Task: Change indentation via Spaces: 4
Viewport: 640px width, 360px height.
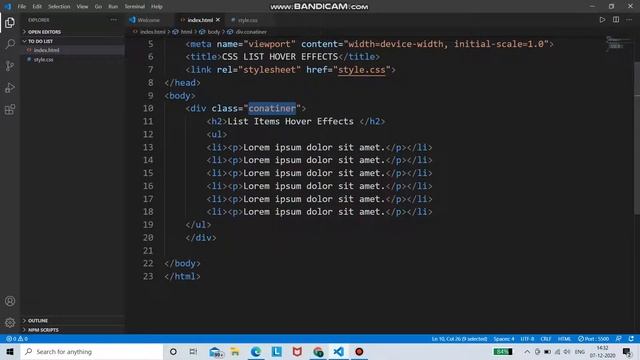Action: pos(504,339)
